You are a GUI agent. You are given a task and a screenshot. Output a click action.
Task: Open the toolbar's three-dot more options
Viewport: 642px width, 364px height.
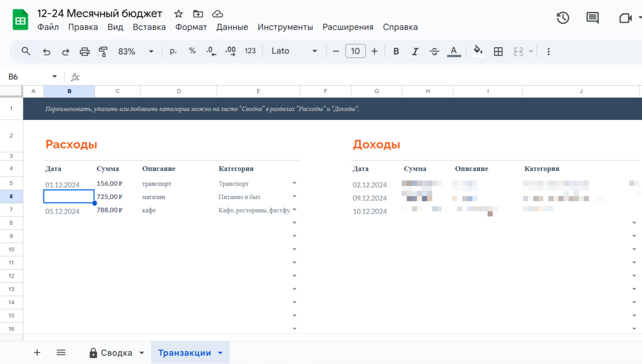[548, 51]
